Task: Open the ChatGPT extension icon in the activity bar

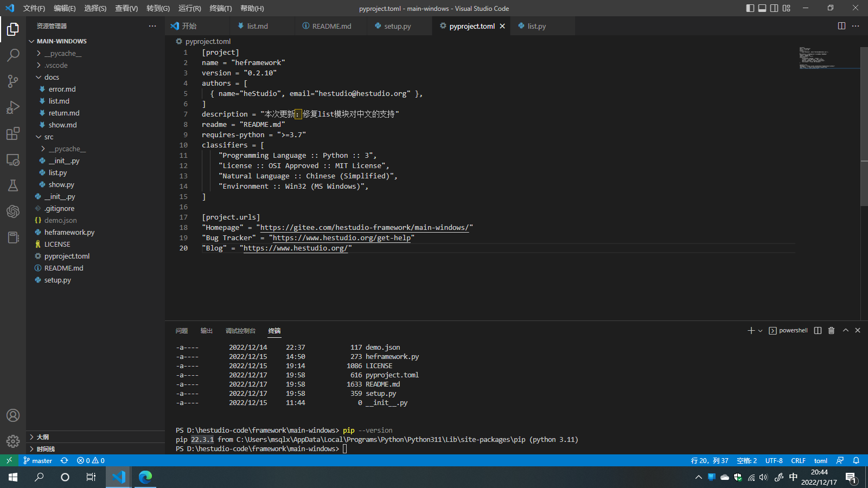Action: (13, 211)
